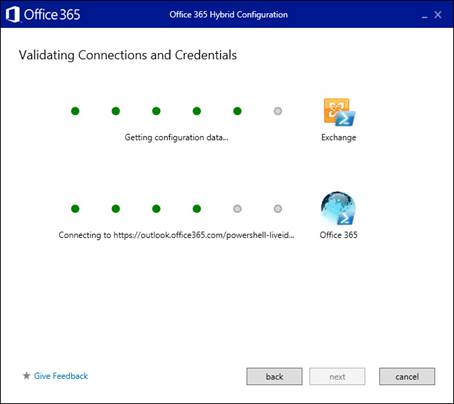The width and height of the screenshot is (454, 404).
Task: Click the fifth grey dot in the Office 365 row
Action: coord(237,209)
